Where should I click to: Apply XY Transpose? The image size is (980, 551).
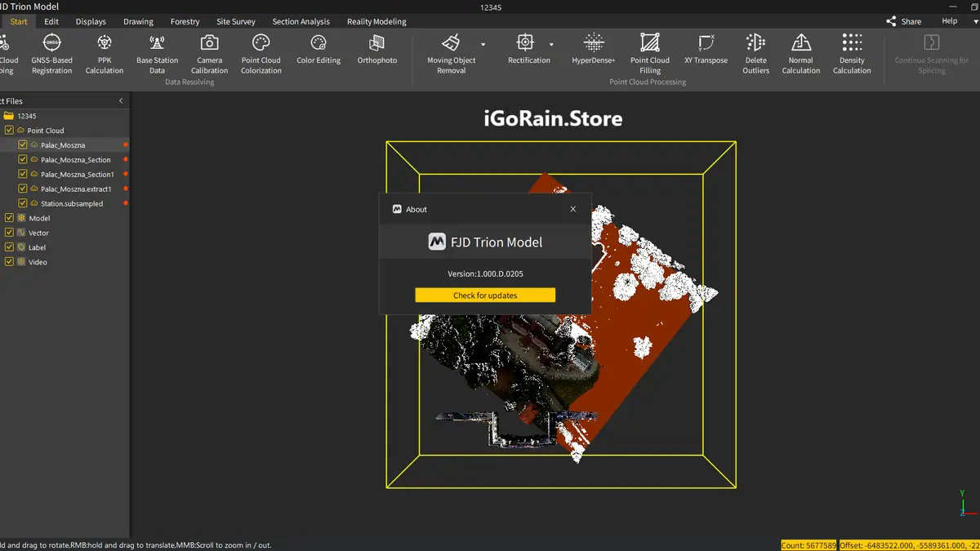point(706,49)
